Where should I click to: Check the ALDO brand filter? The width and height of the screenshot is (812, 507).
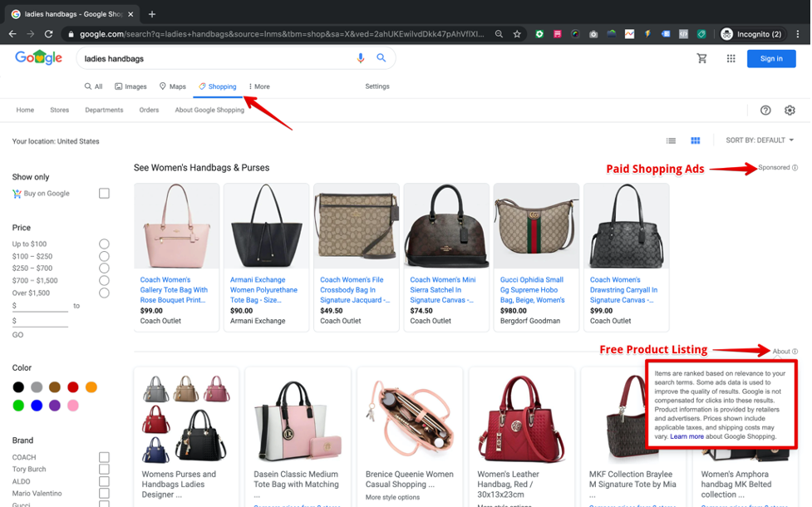pos(104,481)
